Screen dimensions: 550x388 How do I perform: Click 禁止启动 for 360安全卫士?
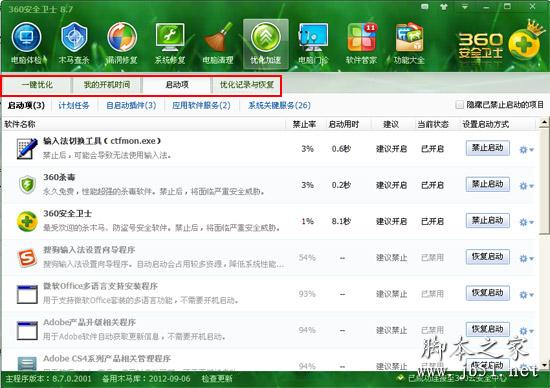coord(488,221)
